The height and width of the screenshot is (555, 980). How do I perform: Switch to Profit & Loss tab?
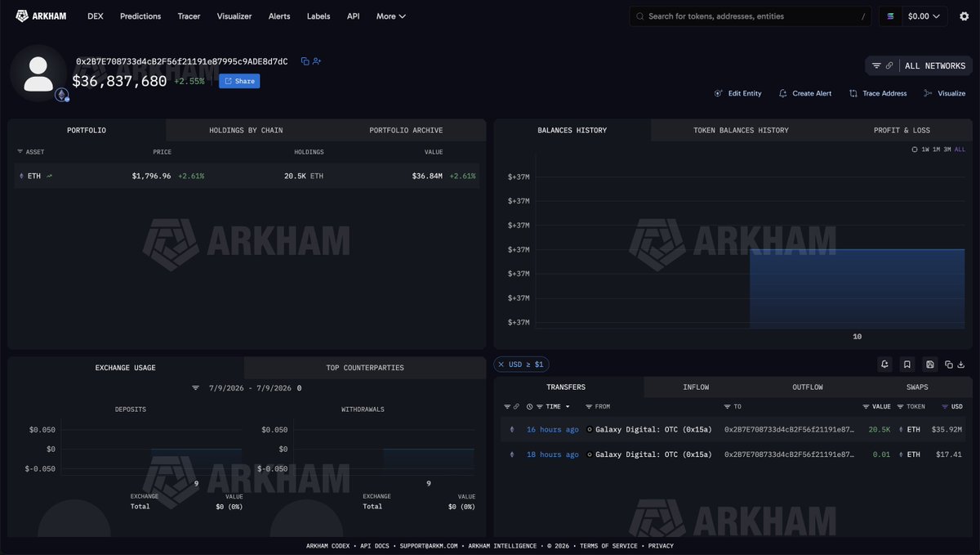coord(902,130)
